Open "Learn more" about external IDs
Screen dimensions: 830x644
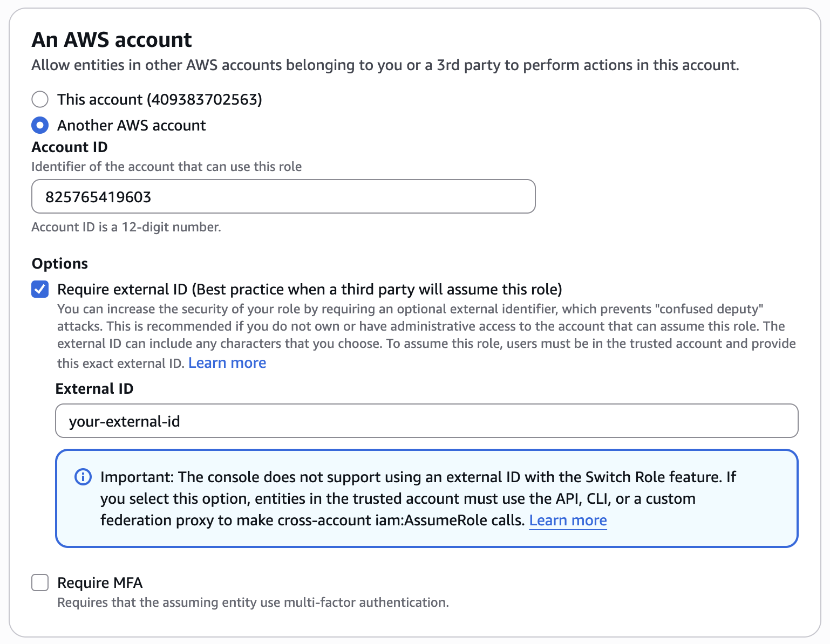227,362
